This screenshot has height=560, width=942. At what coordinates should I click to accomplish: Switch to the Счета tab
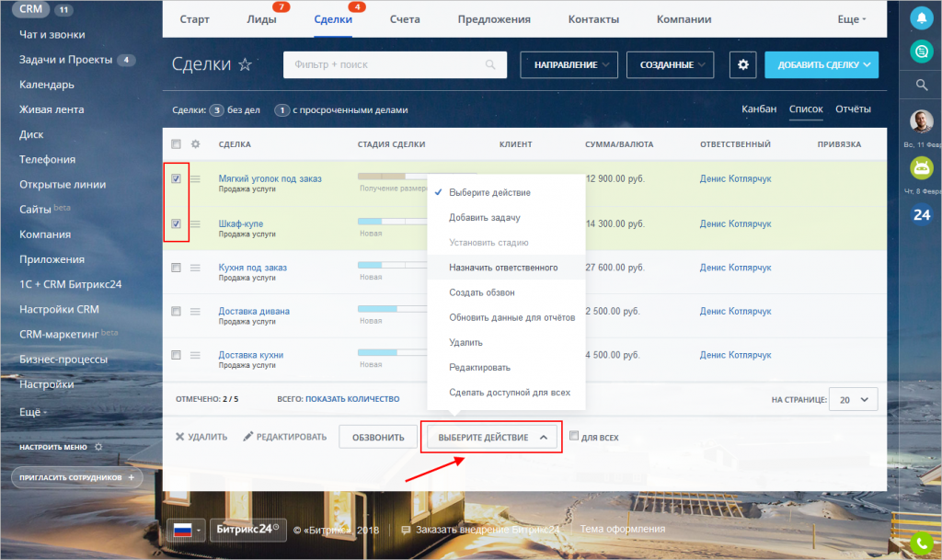coord(405,19)
